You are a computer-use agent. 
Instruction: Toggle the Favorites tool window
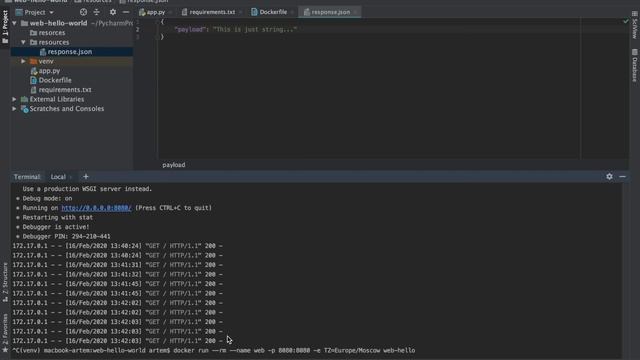pyautogui.click(x=5, y=333)
